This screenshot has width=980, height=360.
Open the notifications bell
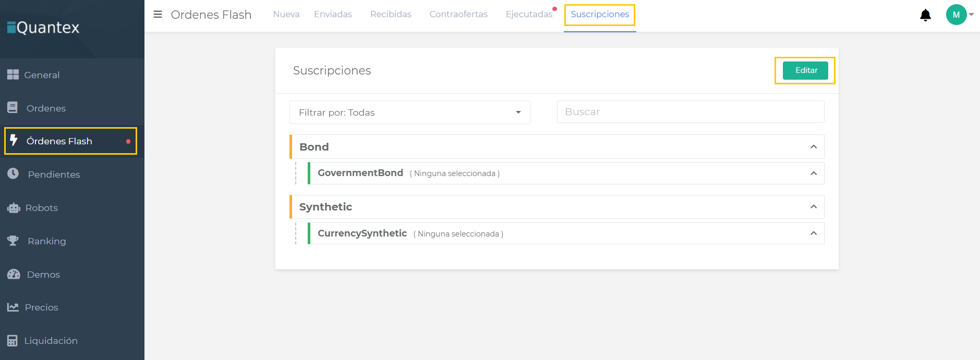pos(925,15)
